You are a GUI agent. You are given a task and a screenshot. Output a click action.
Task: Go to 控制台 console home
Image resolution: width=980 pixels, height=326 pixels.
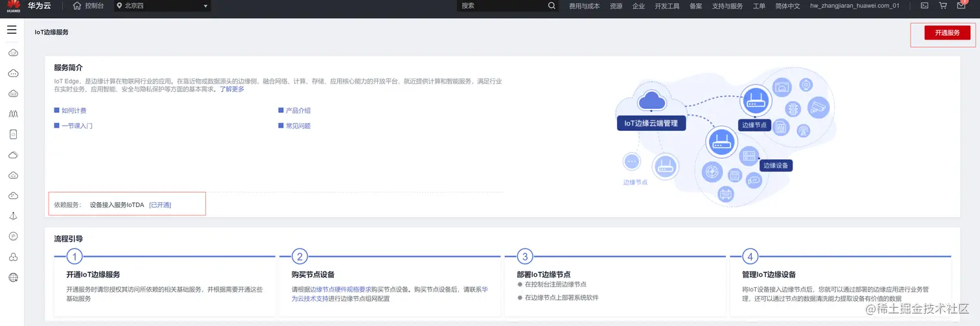tap(88, 6)
